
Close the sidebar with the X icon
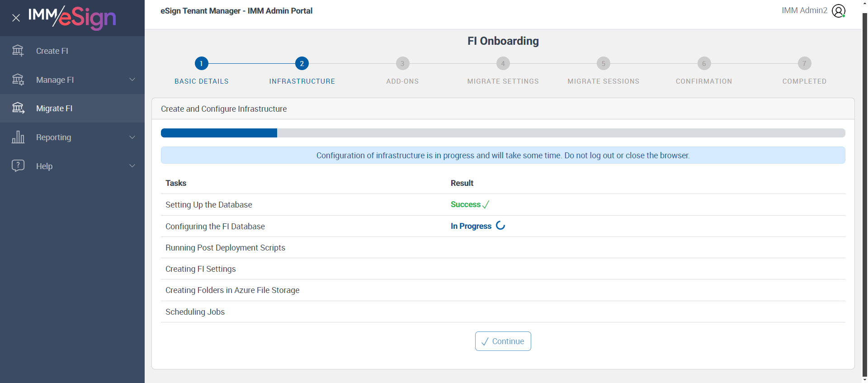tap(16, 18)
